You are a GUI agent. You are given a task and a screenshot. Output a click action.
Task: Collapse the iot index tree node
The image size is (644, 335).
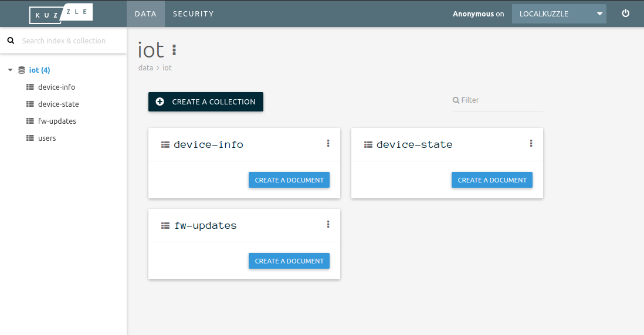pyautogui.click(x=10, y=70)
